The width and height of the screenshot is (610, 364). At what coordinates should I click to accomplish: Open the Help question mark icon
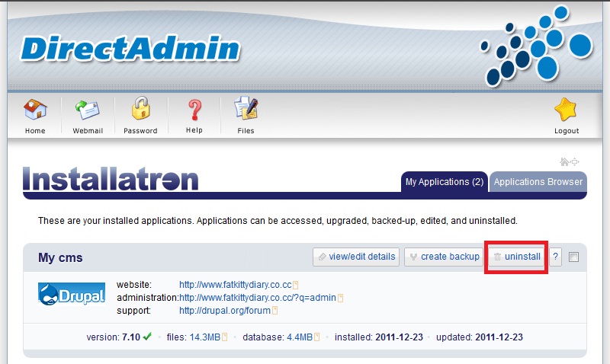[194, 110]
